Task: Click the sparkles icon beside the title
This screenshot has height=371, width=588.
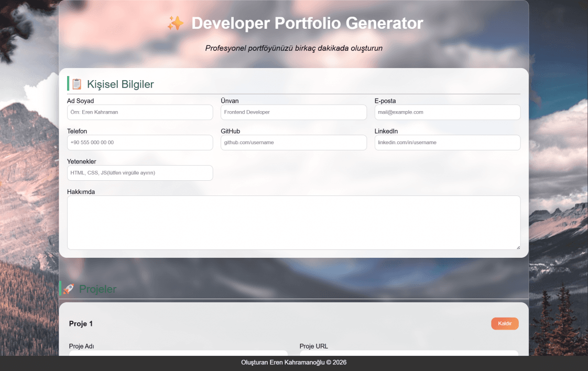Action: coord(176,23)
